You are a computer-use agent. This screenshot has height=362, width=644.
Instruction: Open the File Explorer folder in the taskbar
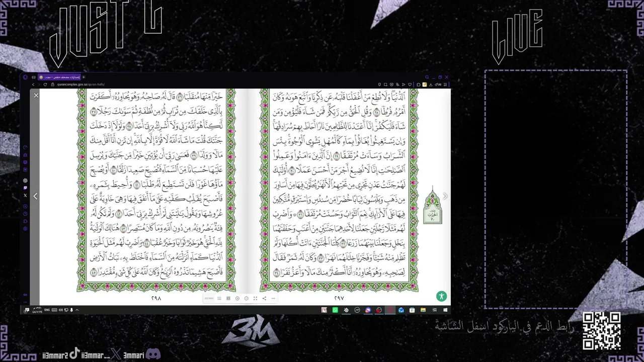point(423,310)
